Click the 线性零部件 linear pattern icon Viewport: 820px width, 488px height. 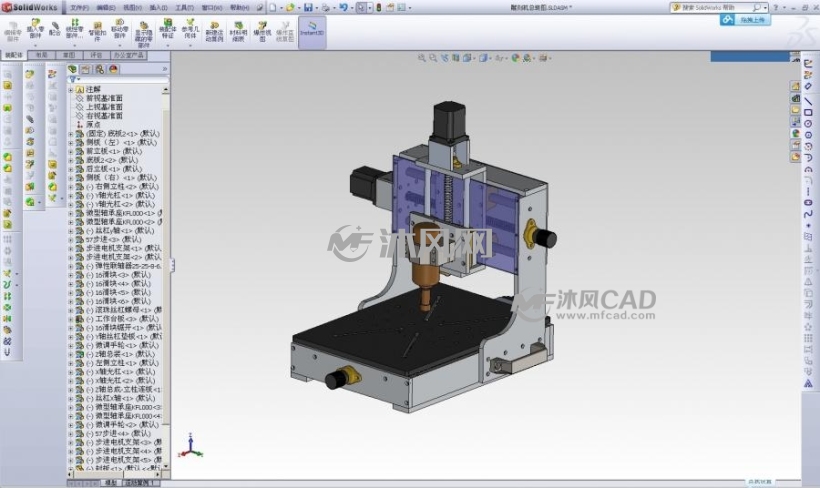[x=74, y=29]
